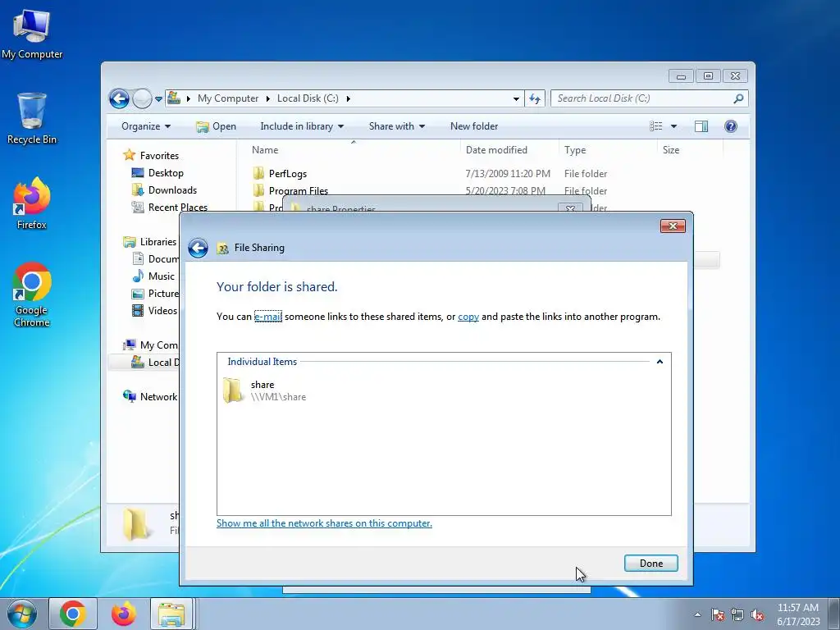The image size is (840, 630).
Task: Collapse the Individual Items section
Action: pos(660,362)
